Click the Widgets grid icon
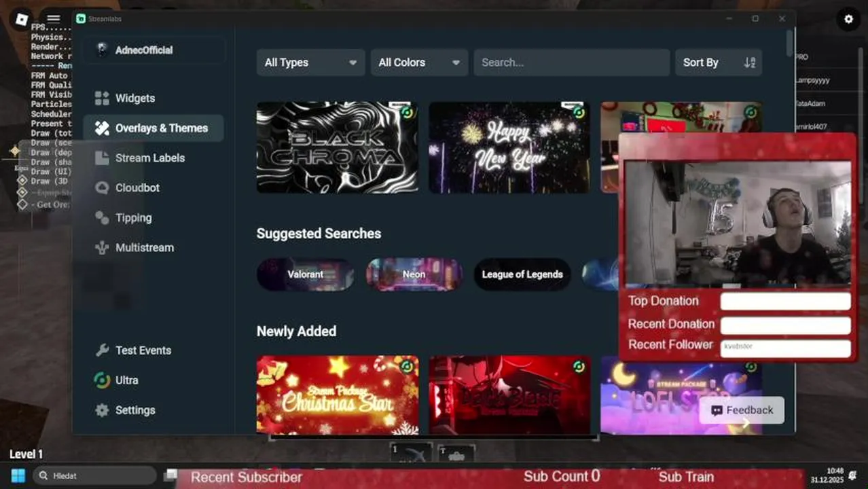 (x=102, y=98)
